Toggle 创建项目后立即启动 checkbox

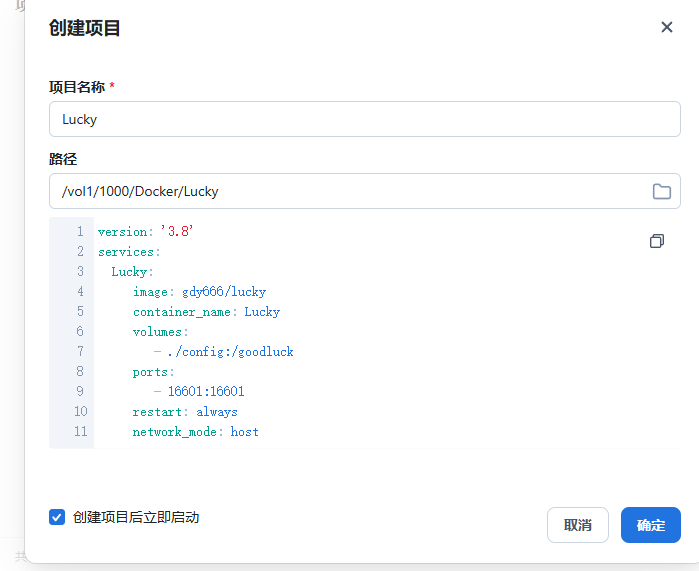click(x=57, y=517)
